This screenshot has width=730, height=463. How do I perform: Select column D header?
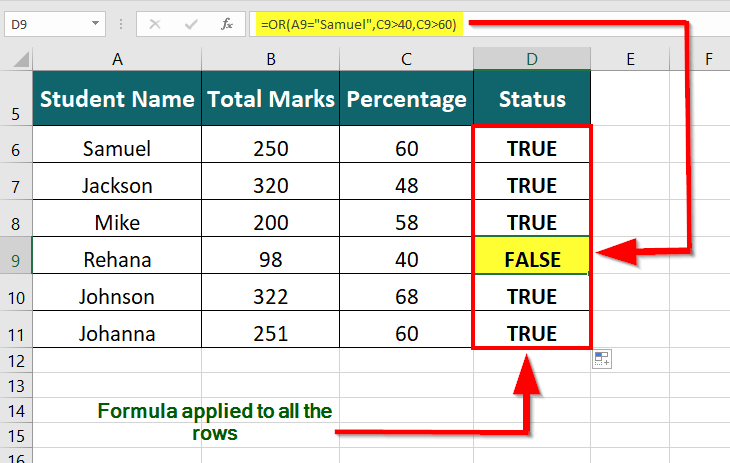click(532, 59)
